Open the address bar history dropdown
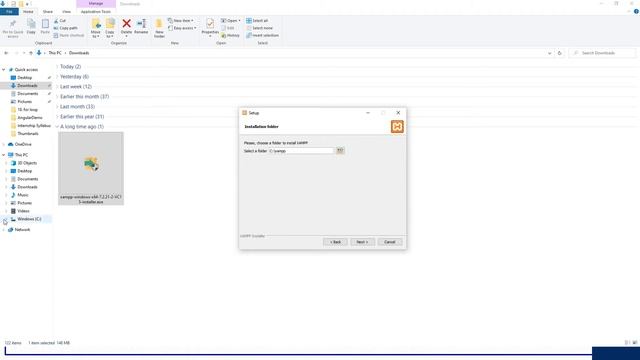Image resolution: width=640 pixels, height=360 pixels. (549, 53)
